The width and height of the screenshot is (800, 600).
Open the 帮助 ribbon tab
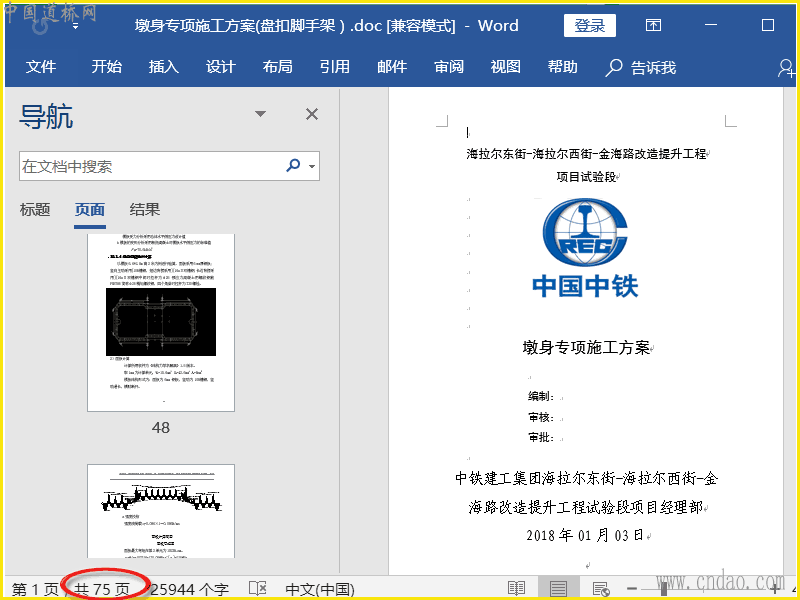pyautogui.click(x=563, y=67)
